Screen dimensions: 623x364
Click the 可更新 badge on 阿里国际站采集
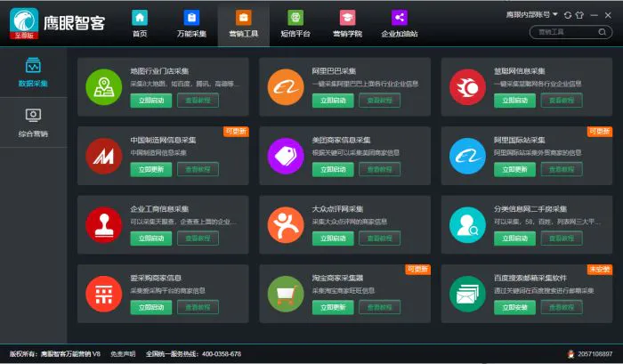click(600, 132)
